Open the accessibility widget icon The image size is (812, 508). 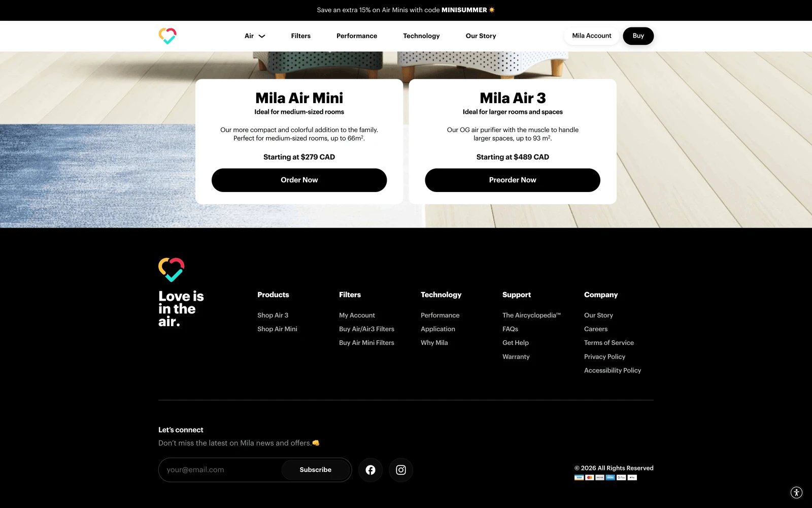pyautogui.click(x=797, y=492)
